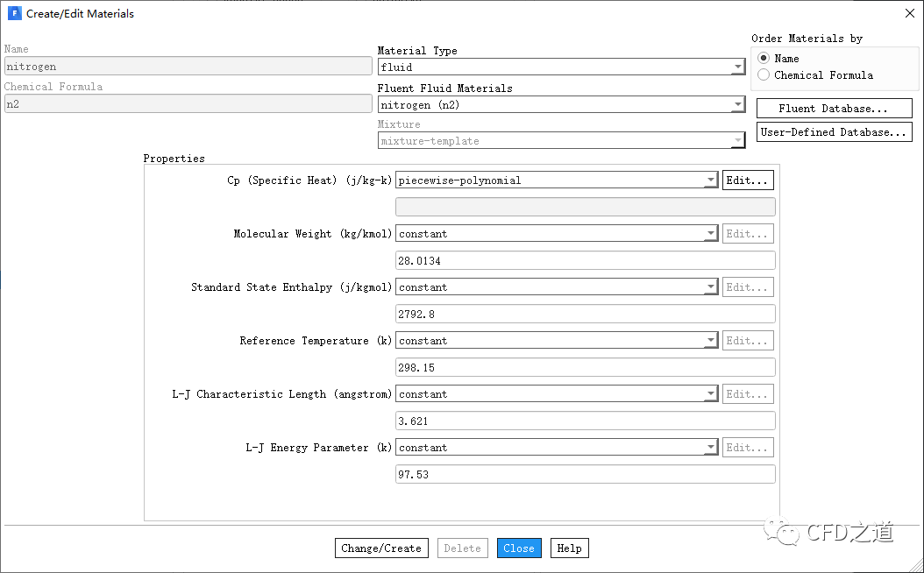The width and height of the screenshot is (924, 573).
Task: Select the Name ordering radio button
Action: pos(764,58)
